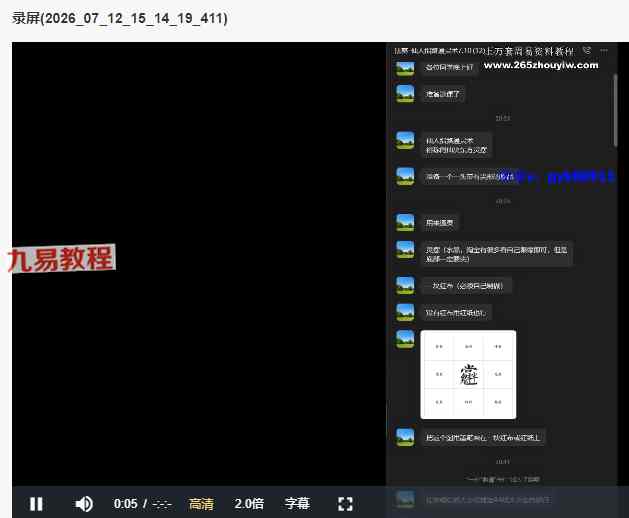This screenshot has height=518, width=629.
Task: Open the 高清 quality selector
Action: tap(201, 504)
